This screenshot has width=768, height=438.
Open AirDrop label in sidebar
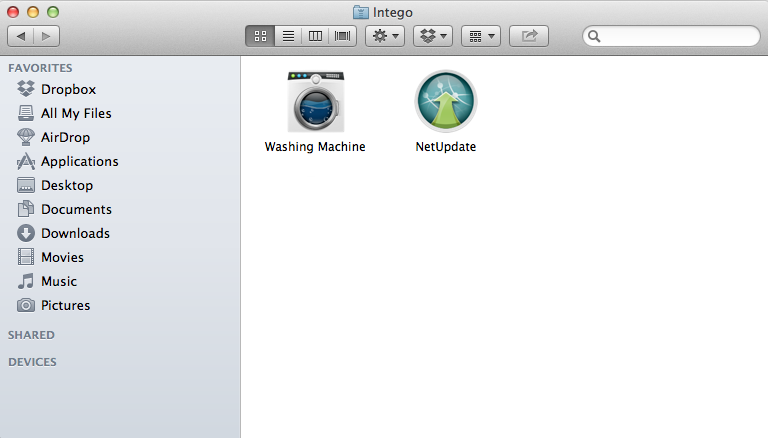click(66, 137)
